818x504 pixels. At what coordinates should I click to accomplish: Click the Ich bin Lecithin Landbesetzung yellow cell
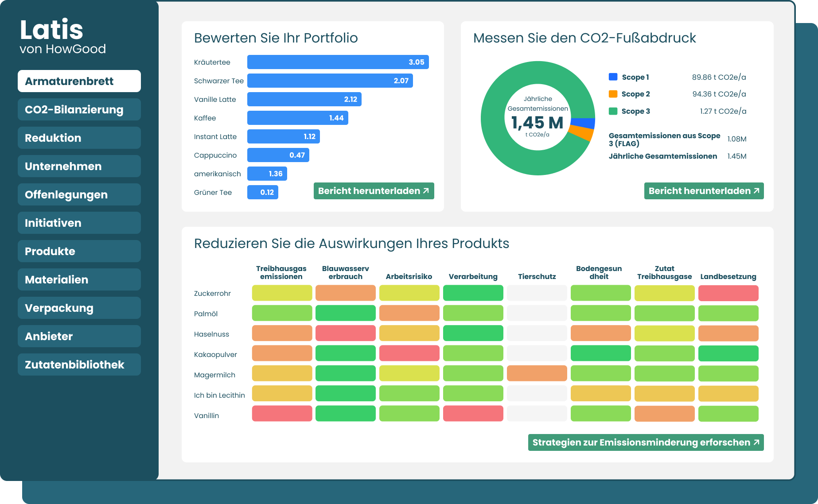(x=728, y=394)
